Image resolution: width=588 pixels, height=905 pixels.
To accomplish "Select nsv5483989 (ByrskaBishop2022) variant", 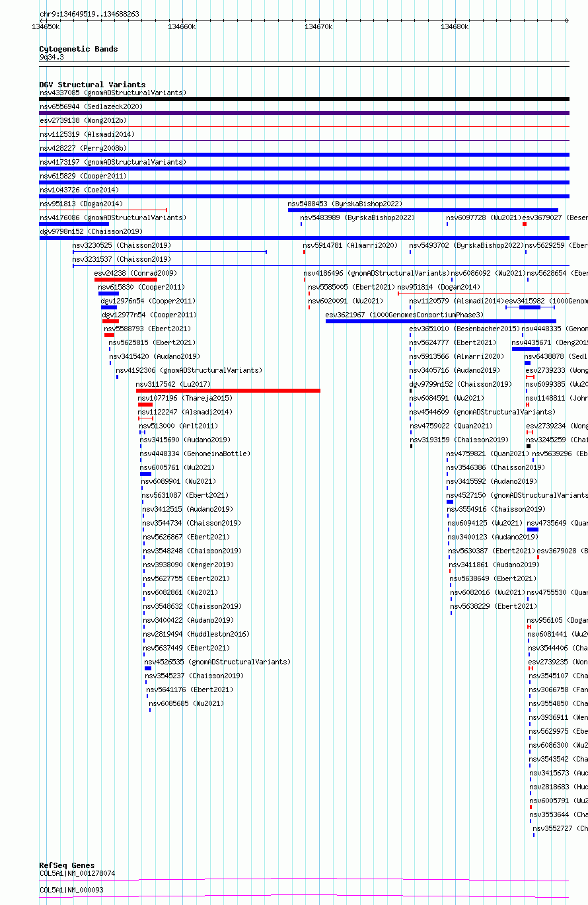I will pos(357,217).
